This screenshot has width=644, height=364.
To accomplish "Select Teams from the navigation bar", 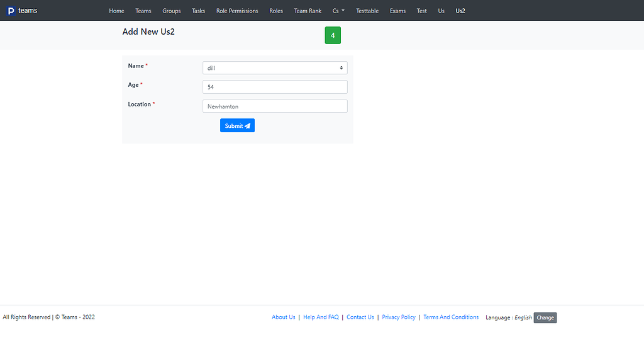I will (x=143, y=11).
